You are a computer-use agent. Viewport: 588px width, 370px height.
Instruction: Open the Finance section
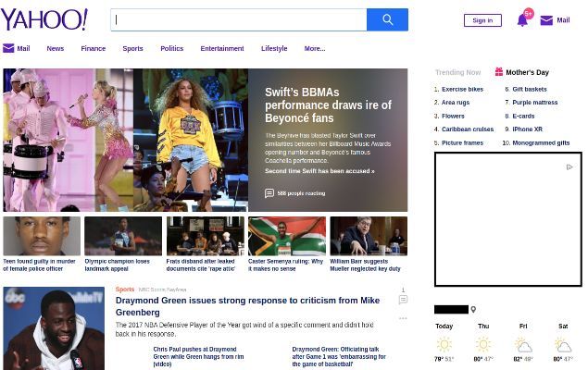point(93,49)
